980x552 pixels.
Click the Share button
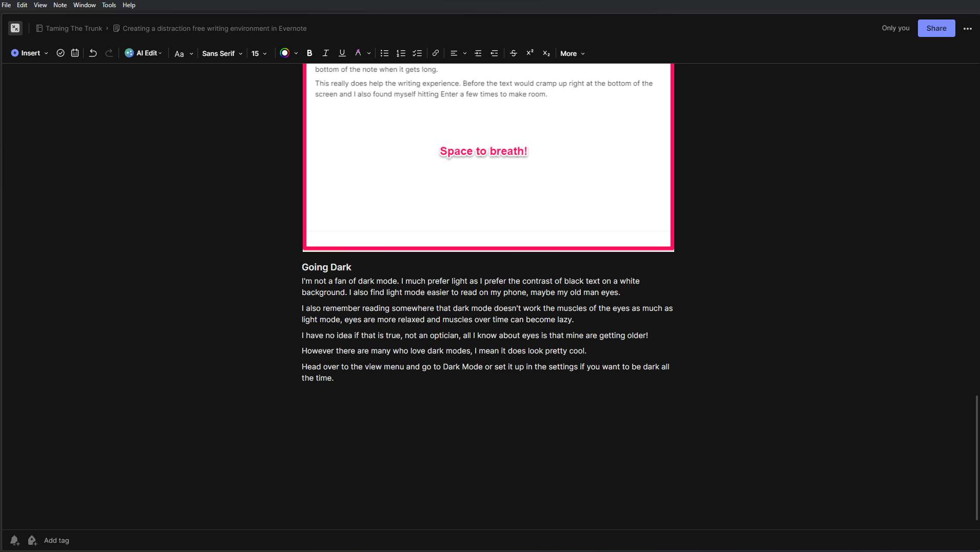935,28
